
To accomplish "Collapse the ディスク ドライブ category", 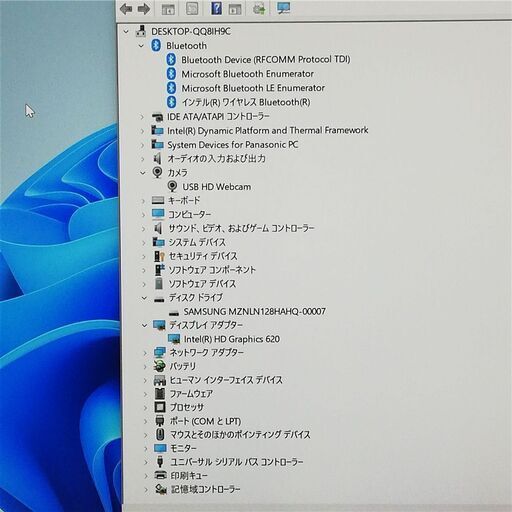I will pos(144,298).
